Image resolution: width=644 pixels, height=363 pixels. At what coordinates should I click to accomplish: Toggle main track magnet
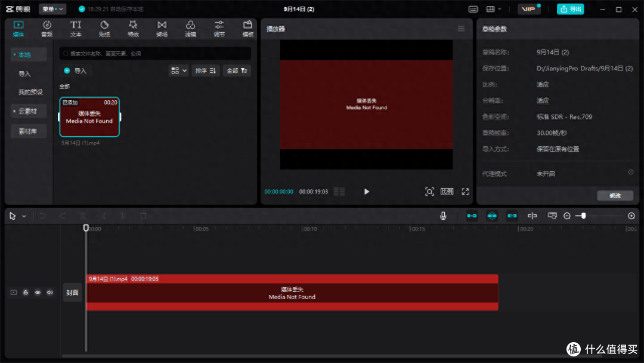(x=472, y=216)
